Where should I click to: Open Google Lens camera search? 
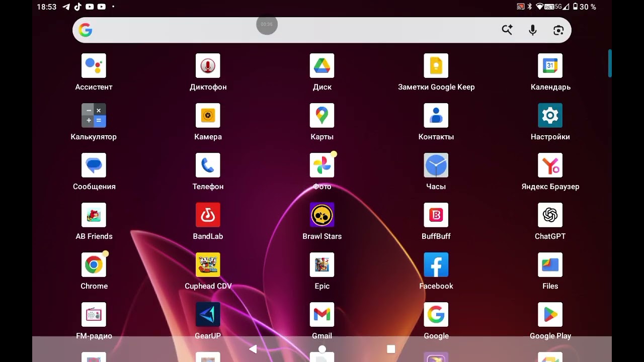click(558, 30)
